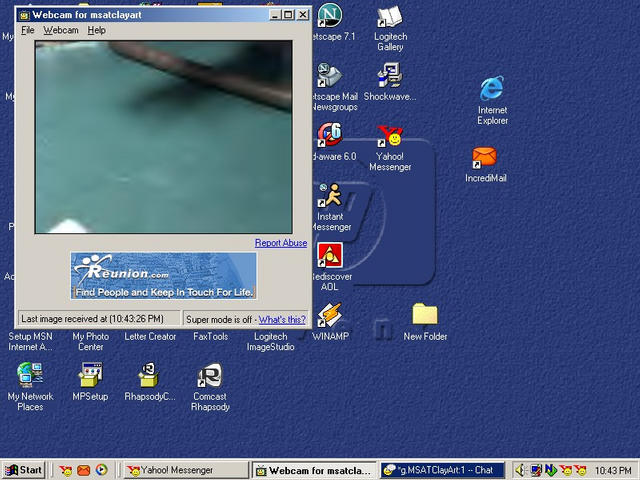
Task: Click the What's this? link
Action: [x=282, y=320]
